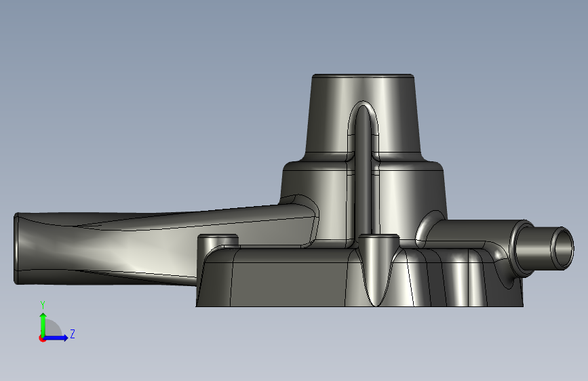Click the blue Z axis arrow on triad
Image resolution: width=588 pixels, height=381 pixels.
tap(56, 338)
